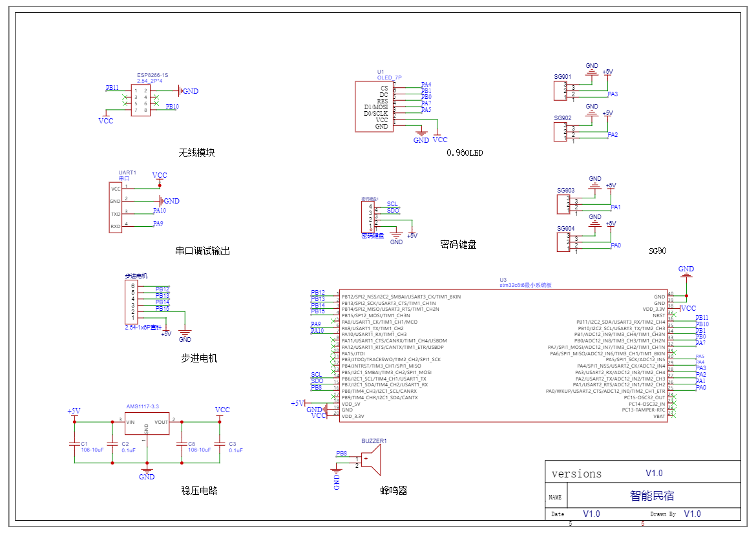Click the PB12 net label at the stepper header

[x=162, y=289]
